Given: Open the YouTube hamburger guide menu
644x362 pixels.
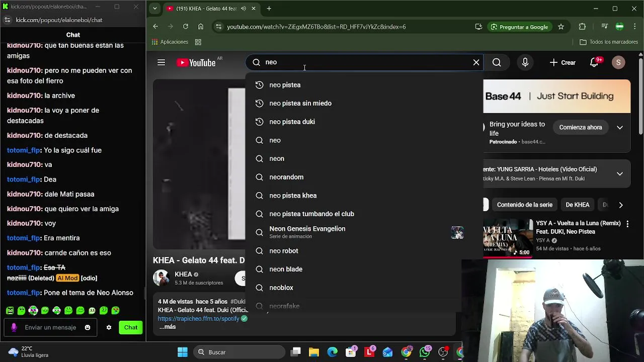Looking at the screenshot, I should coord(161,62).
